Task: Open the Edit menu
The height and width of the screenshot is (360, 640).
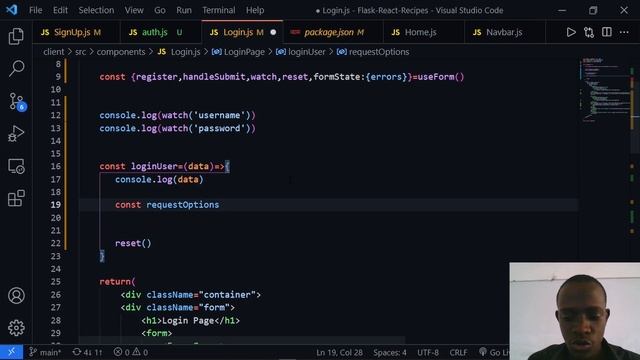Action: (x=60, y=10)
